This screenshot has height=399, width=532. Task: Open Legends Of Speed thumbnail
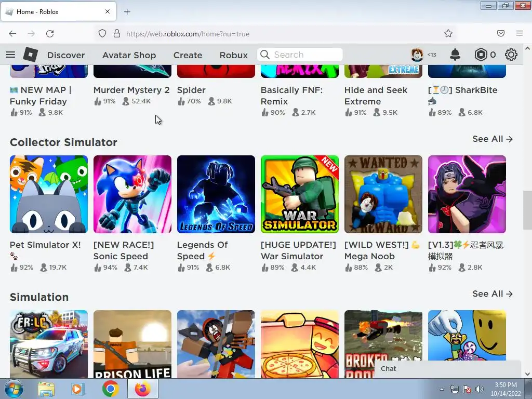(216, 194)
